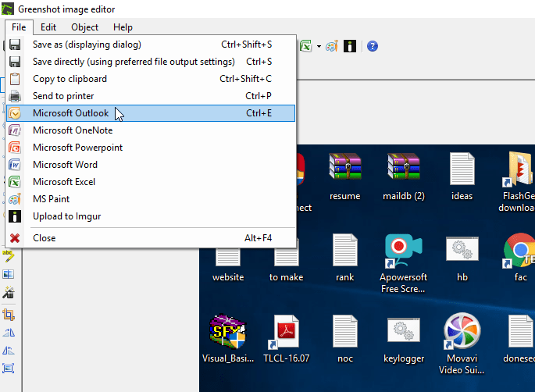Open the File menu
The width and height of the screenshot is (535, 392).
(x=19, y=27)
